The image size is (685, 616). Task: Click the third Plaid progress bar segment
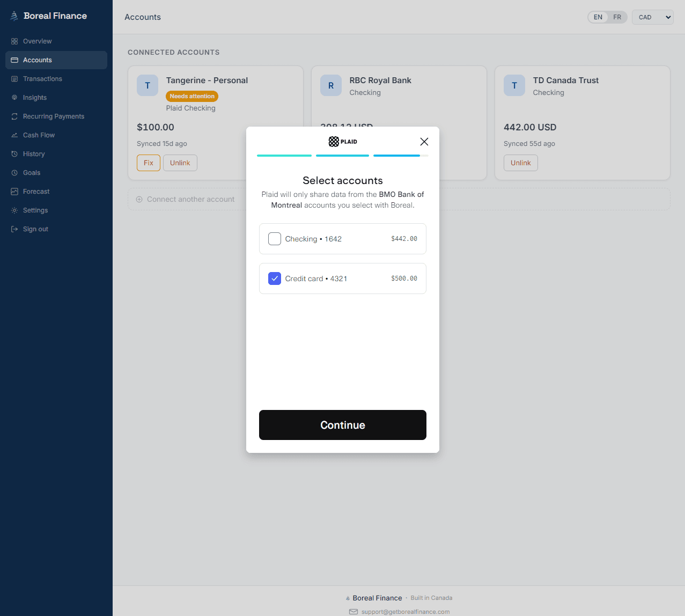[401, 156]
